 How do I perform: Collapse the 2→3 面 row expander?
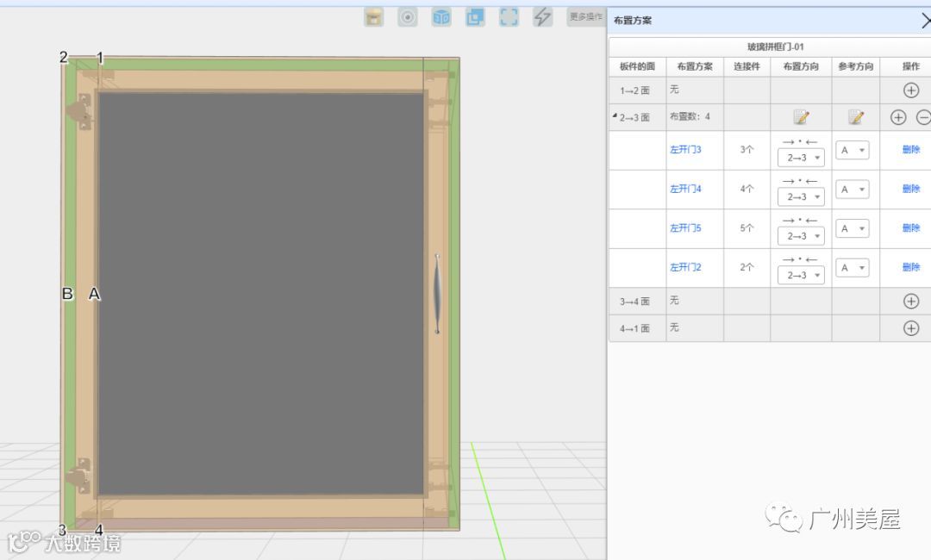coord(615,115)
